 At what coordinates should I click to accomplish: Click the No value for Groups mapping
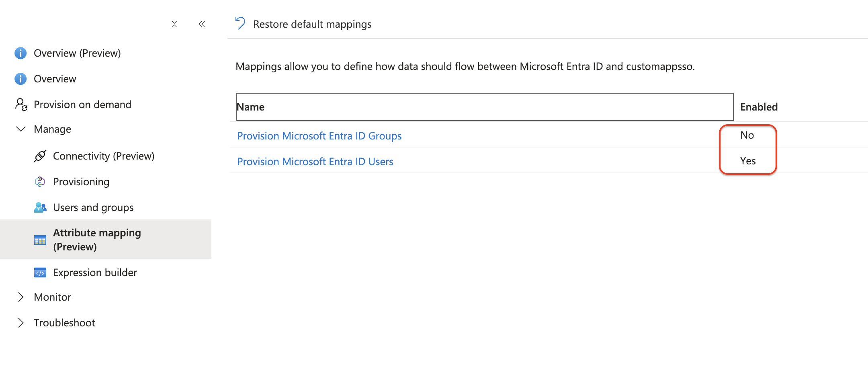coord(747,135)
